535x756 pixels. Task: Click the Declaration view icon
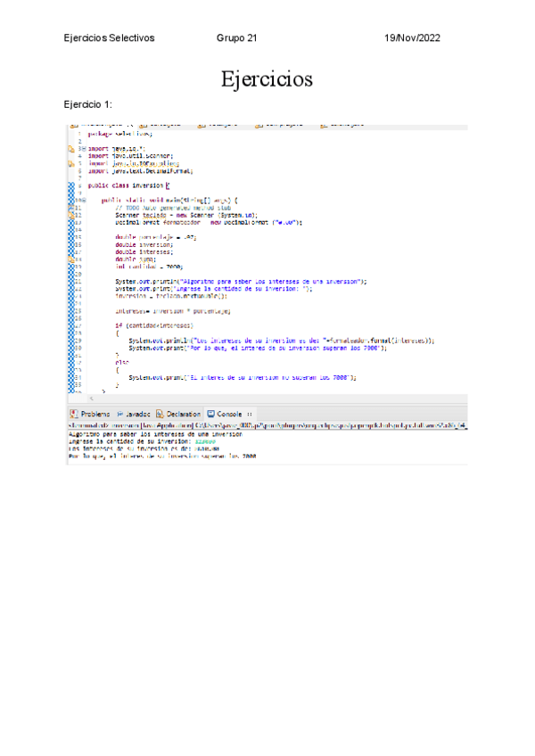coord(160,414)
